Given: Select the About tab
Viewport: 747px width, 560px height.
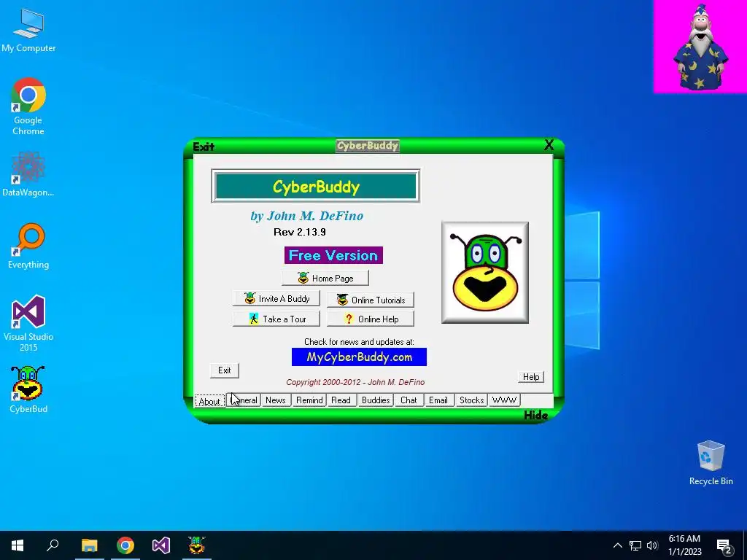Looking at the screenshot, I should pyautogui.click(x=209, y=401).
